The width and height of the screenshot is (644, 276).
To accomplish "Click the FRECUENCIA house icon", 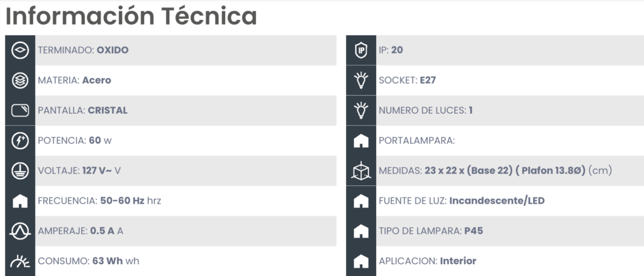I will [20, 201].
